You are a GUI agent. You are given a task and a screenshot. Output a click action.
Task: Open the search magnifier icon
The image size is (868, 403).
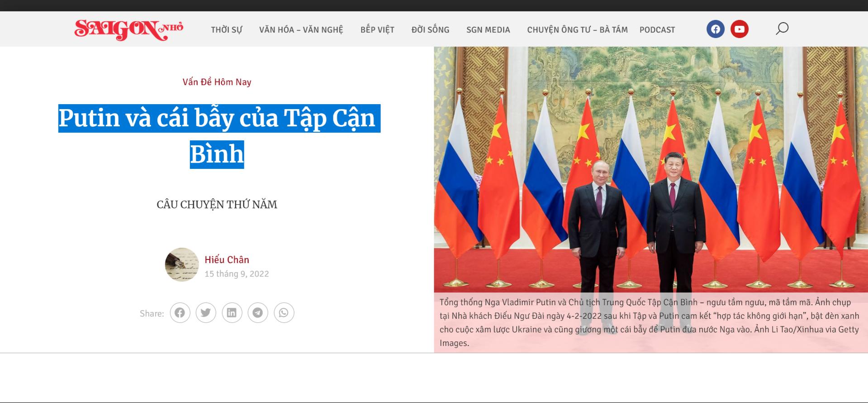coord(782,29)
